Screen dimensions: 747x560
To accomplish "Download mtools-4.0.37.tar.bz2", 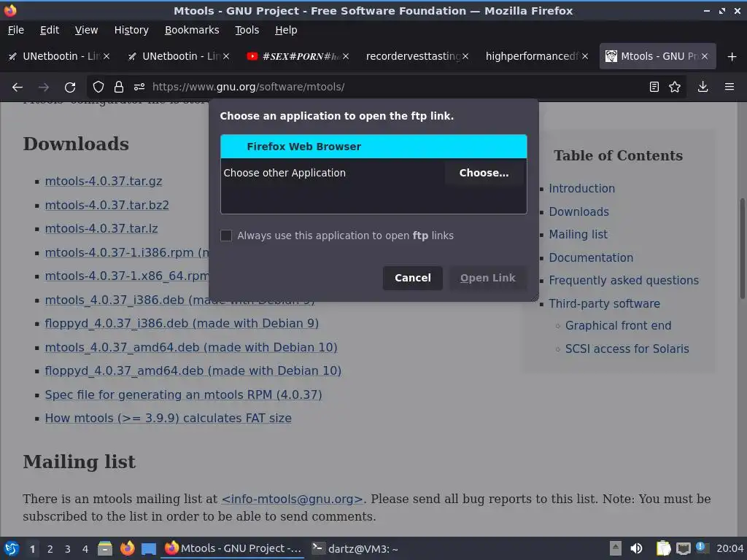I will point(107,205).
